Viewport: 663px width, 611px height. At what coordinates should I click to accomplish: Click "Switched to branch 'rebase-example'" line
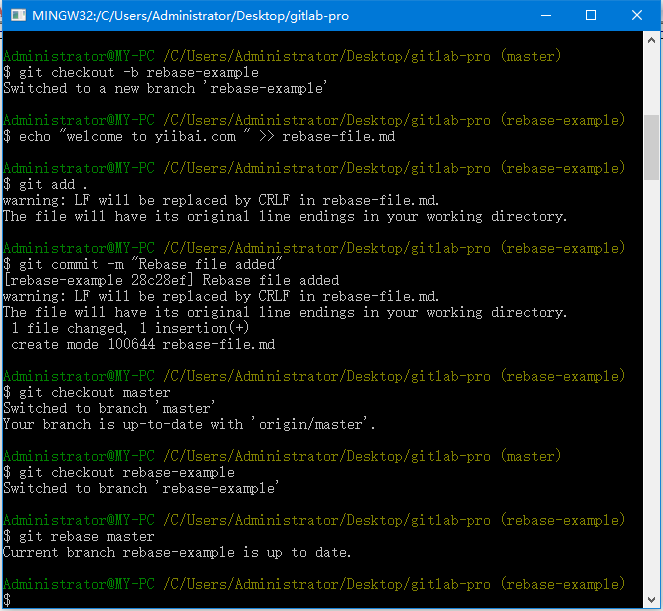(x=141, y=488)
